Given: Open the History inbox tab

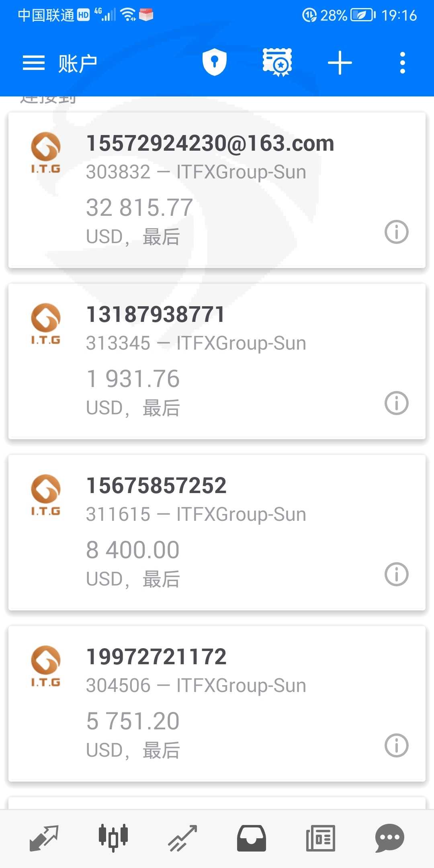Looking at the screenshot, I should click(252, 838).
